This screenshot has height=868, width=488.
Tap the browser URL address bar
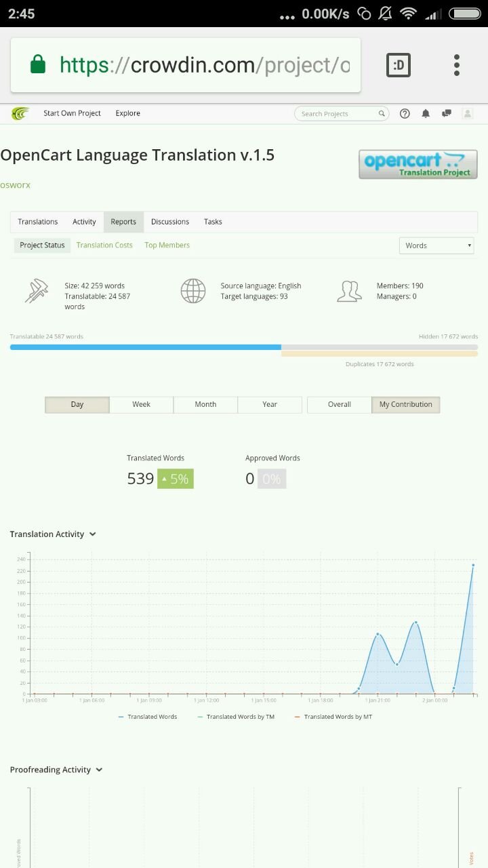186,65
